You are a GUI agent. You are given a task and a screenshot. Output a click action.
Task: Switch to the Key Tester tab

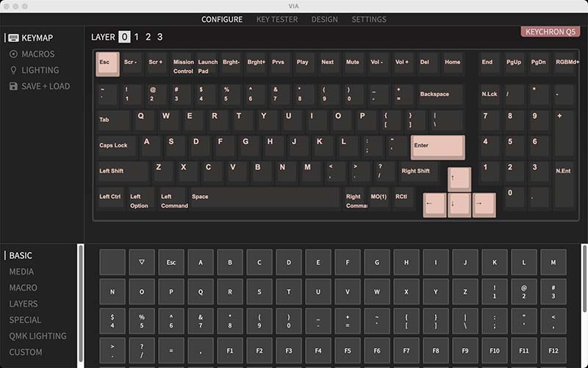pos(277,20)
